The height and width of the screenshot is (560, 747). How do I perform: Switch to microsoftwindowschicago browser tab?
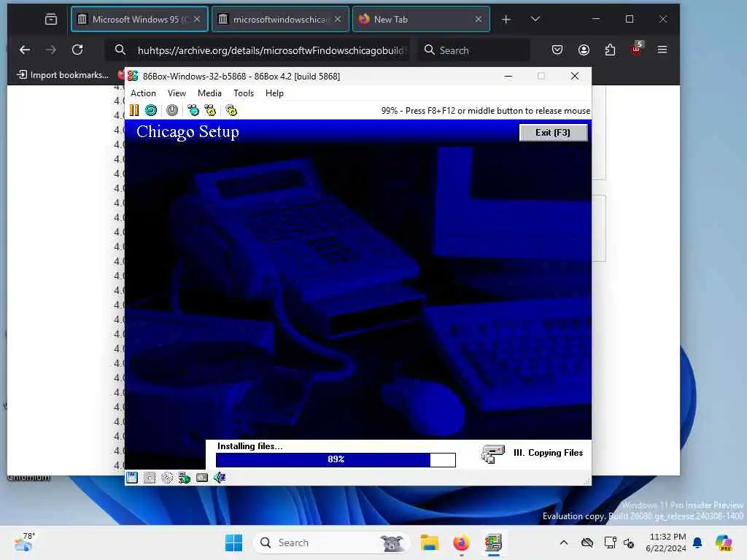280,20
